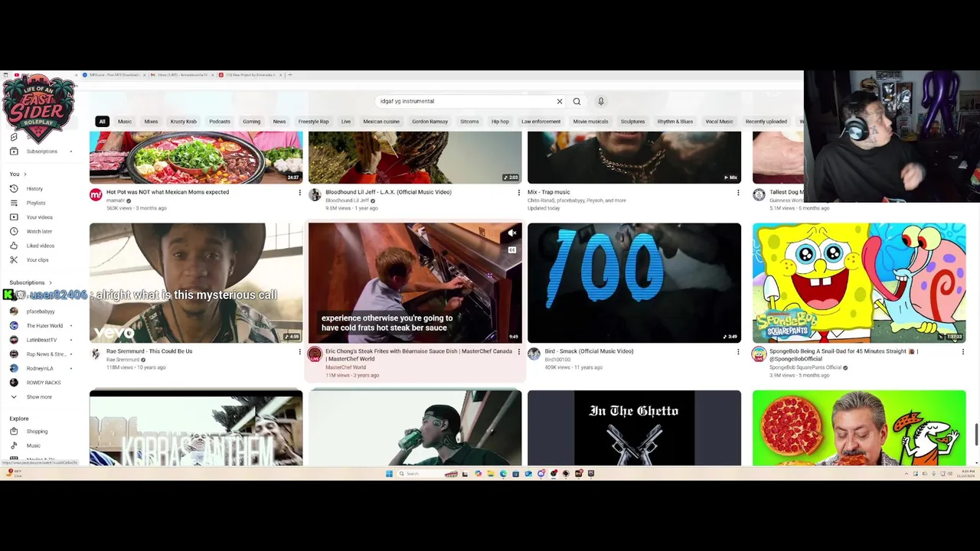The width and height of the screenshot is (980, 551).
Task: Open Your clips in sidebar
Action: pyautogui.click(x=38, y=260)
